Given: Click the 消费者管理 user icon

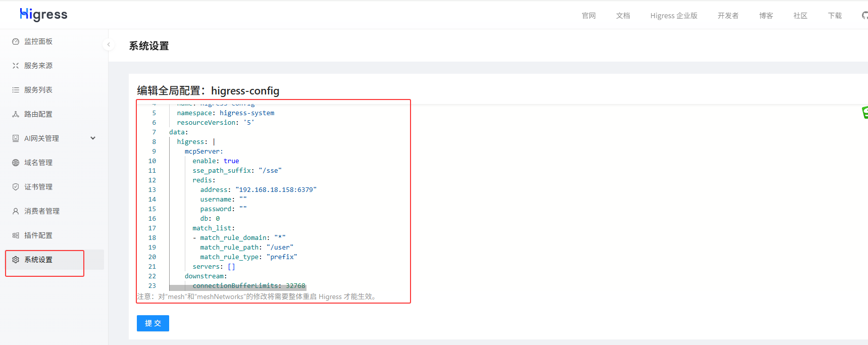Looking at the screenshot, I should (16, 211).
